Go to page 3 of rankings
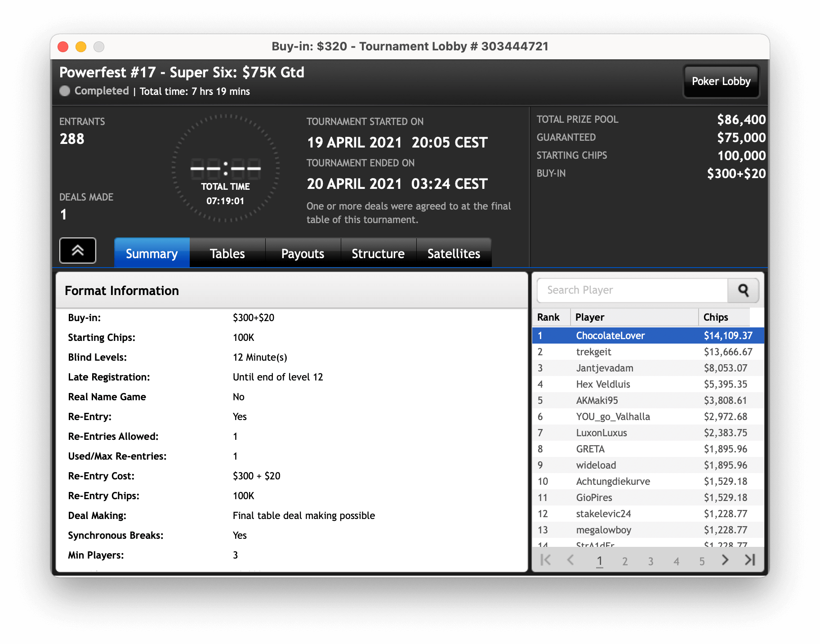Image resolution: width=820 pixels, height=644 pixels. tap(651, 561)
